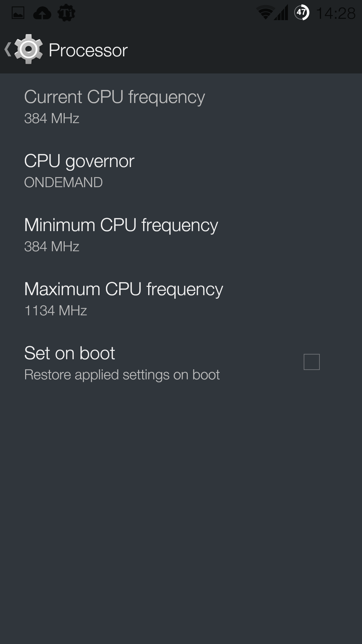
Task: Toggle Set on boot row label
Action: pyautogui.click(x=69, y=353)
